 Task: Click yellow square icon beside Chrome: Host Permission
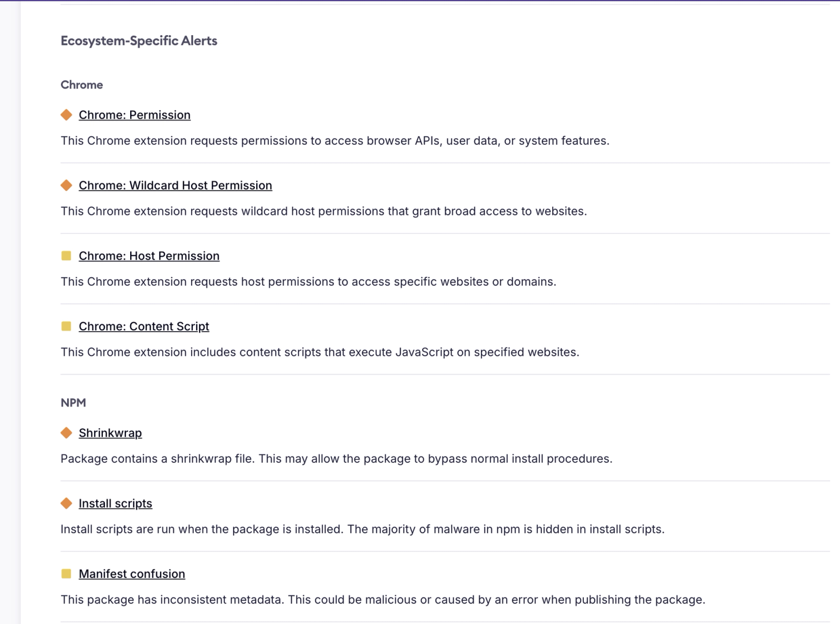tap(66, 256)
